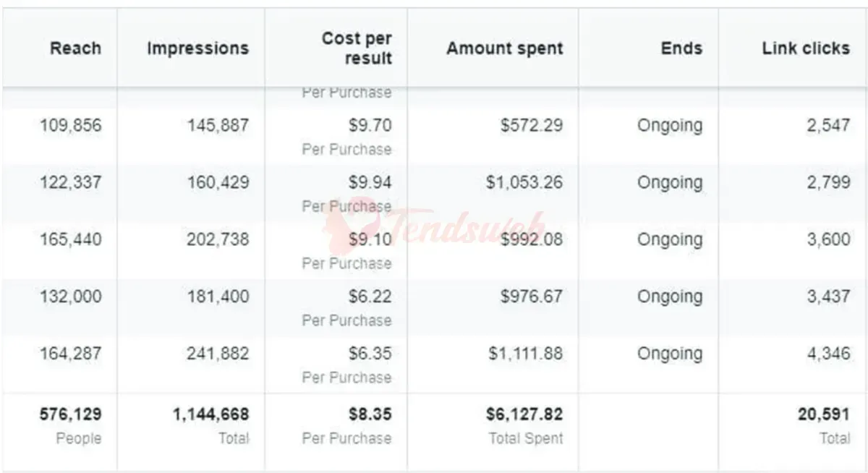This screenshot has width=868, height=473.
Task: Click the Ongoing status in the first row
Action: pyautogui.click(x=670, y=125)
